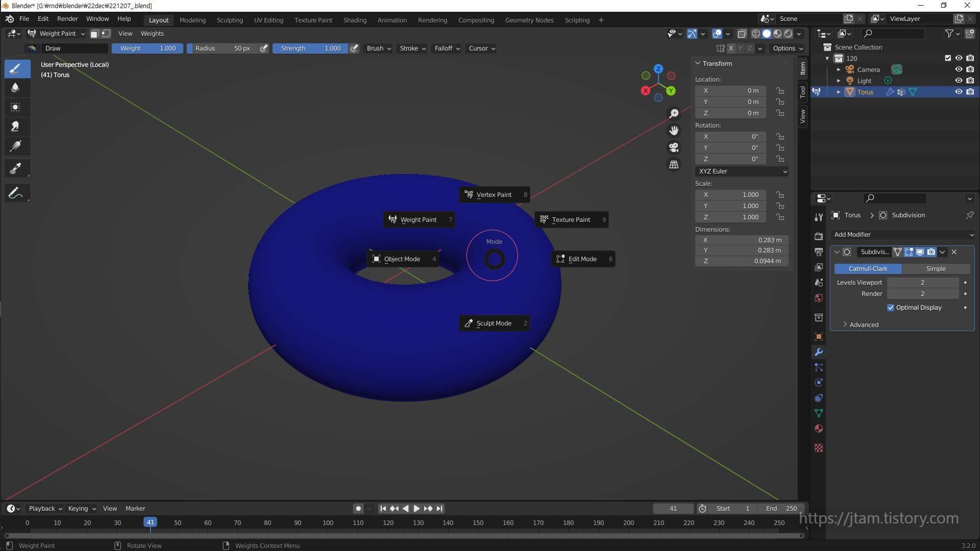Select the Smear brush tool

(x=15, y=127)
